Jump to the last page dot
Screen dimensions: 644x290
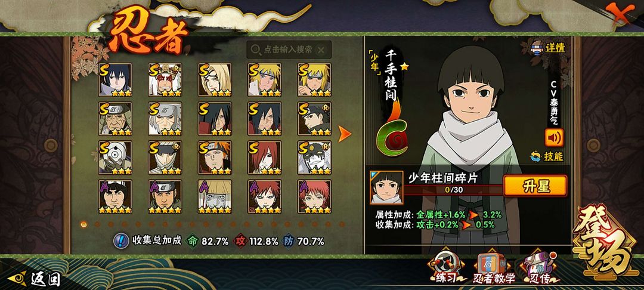click(x=342, y=224)
